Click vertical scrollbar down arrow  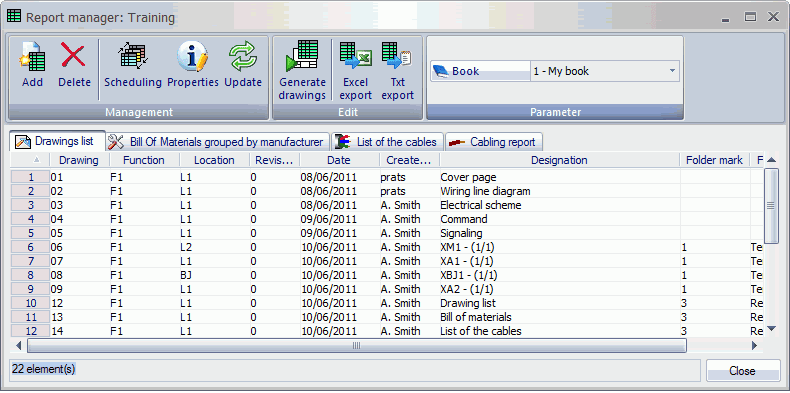(x=771, y=329)
